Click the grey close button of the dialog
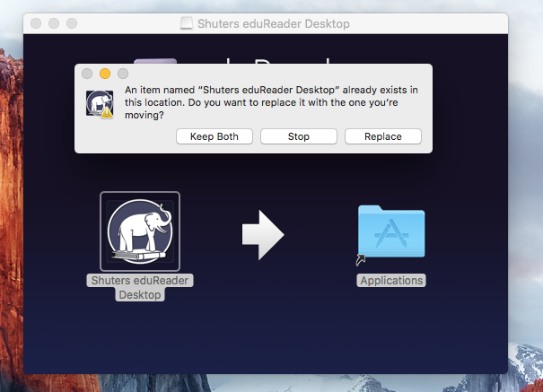543x392 pixels. point(87,74)
